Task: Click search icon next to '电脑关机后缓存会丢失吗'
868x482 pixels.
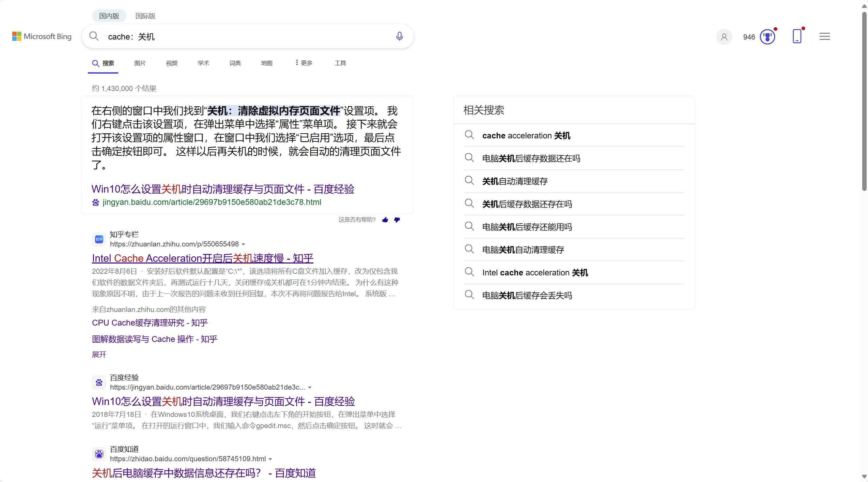Action: pos(469,295)
